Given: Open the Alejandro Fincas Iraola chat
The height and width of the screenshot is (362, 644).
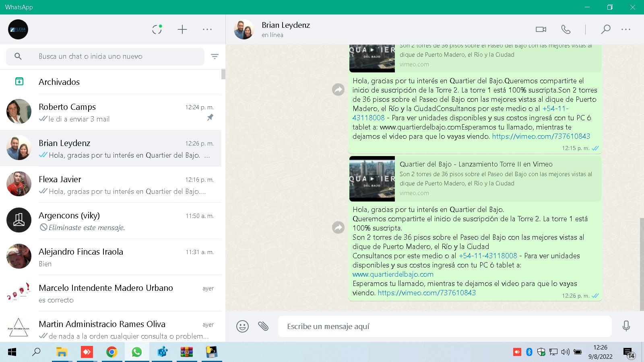Looking at the screenshot, I should 111,257.
